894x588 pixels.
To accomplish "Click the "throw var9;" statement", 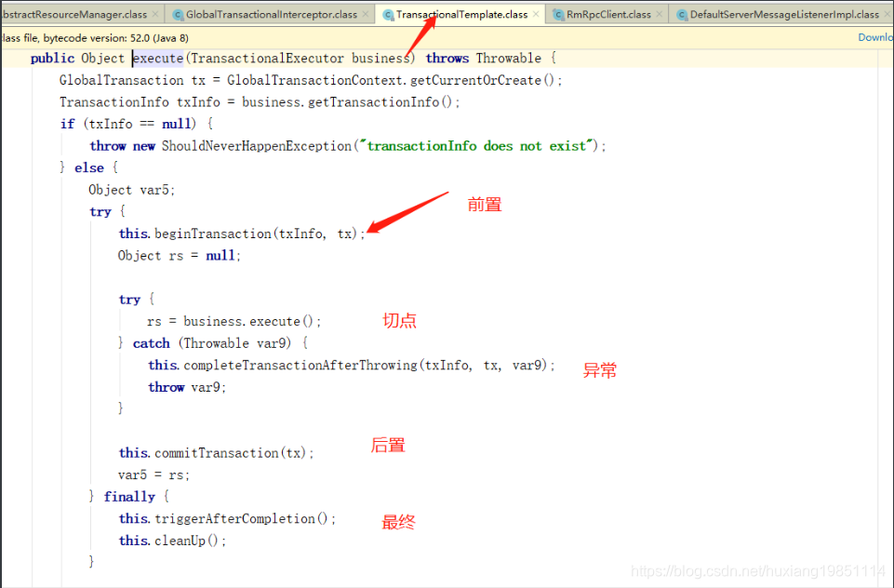I will pos(188,387).
